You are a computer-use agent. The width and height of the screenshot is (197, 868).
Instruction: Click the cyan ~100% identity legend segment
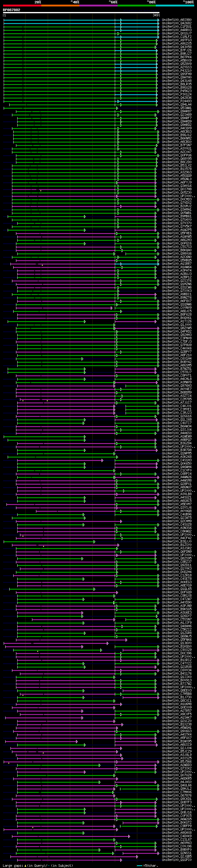[x=175, y=6]
